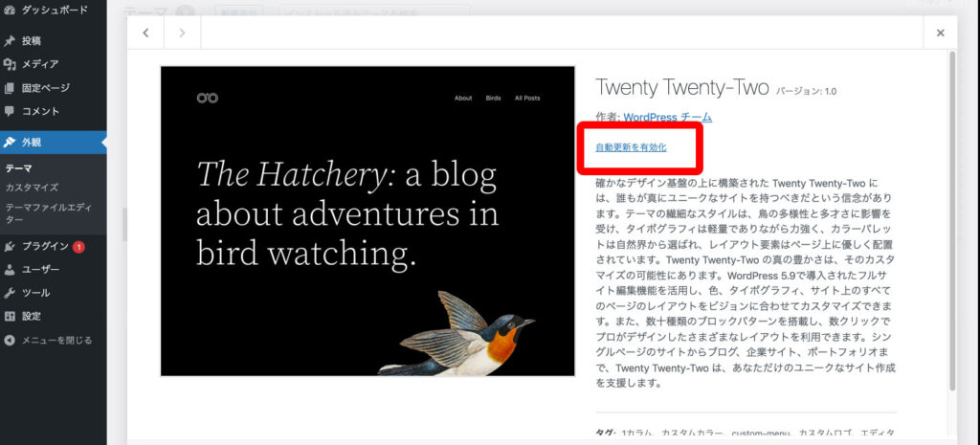980x445 pixels.
Task: Open カスタマイズ submenu item
Action: coord(32,188)
